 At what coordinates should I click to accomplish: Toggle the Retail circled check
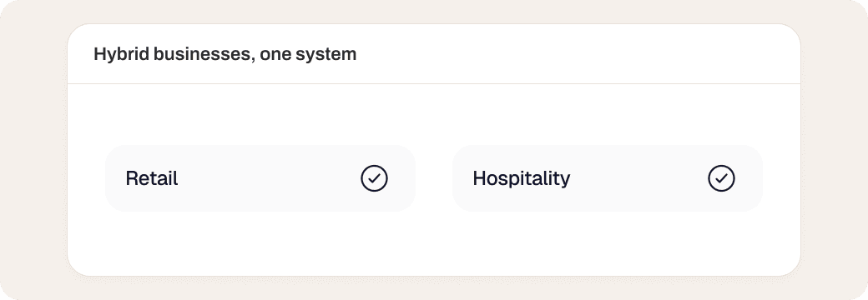[374, 178]
